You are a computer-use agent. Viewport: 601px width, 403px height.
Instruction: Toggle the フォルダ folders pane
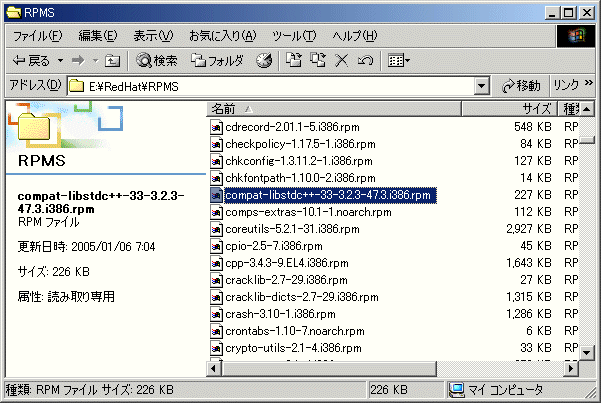click(x=217, y=61)
